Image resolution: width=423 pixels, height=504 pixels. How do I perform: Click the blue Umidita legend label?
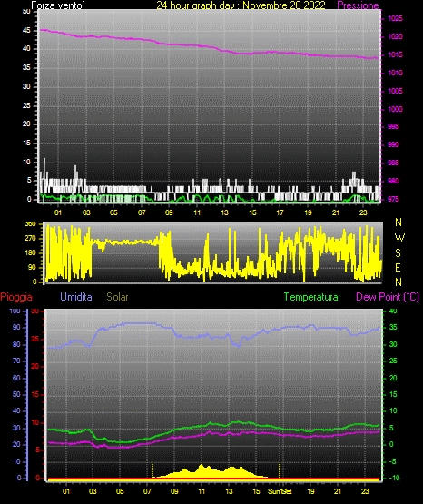[76, 297]
